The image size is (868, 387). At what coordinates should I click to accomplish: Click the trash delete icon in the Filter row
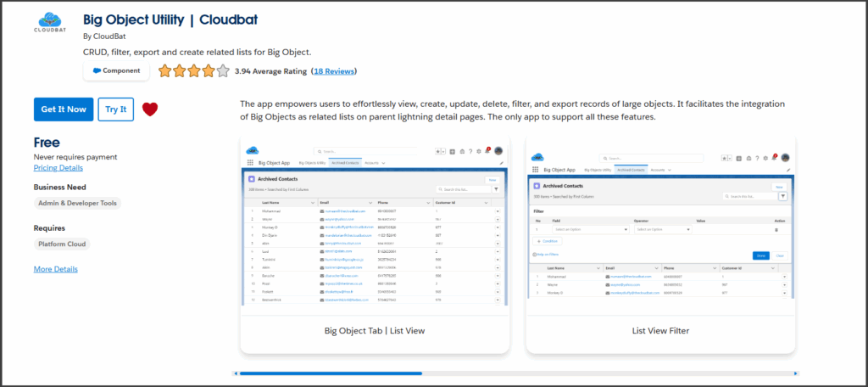coord(776,229)
